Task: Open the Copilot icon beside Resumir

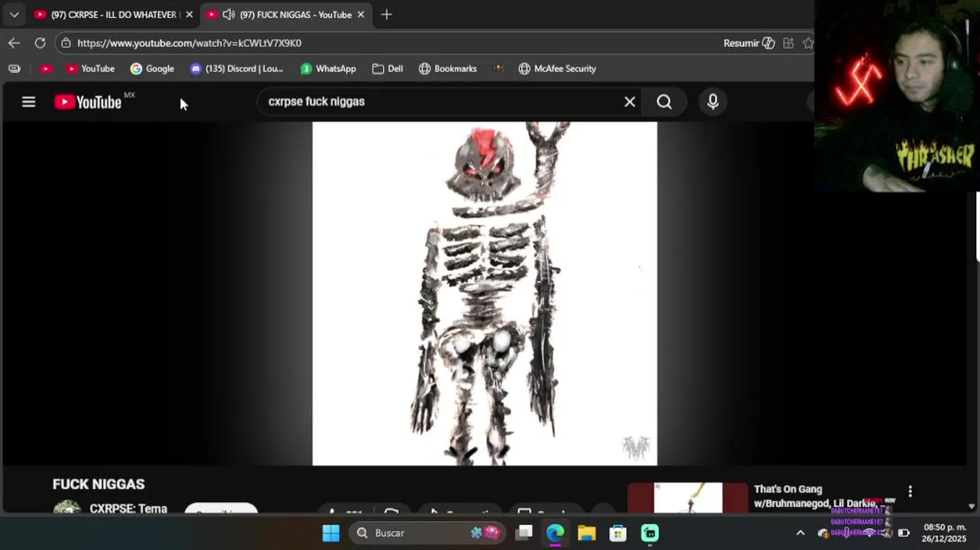Action: coord(769,43)
